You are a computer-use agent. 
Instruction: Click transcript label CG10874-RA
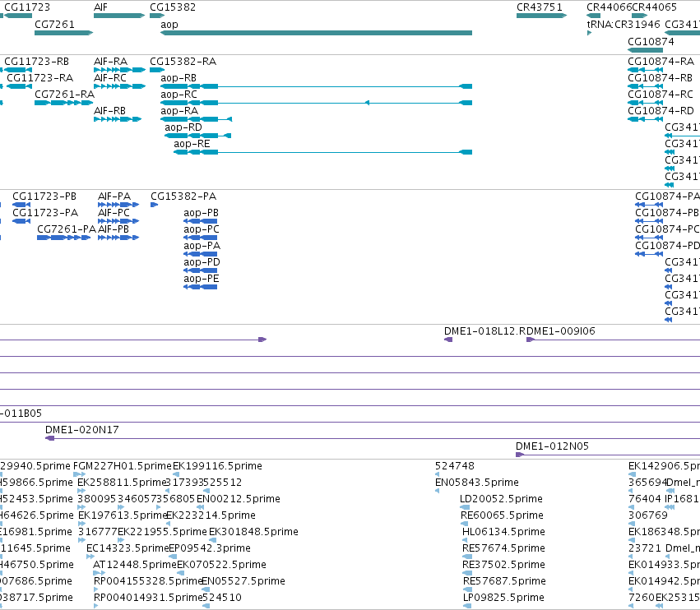point(661,61)
